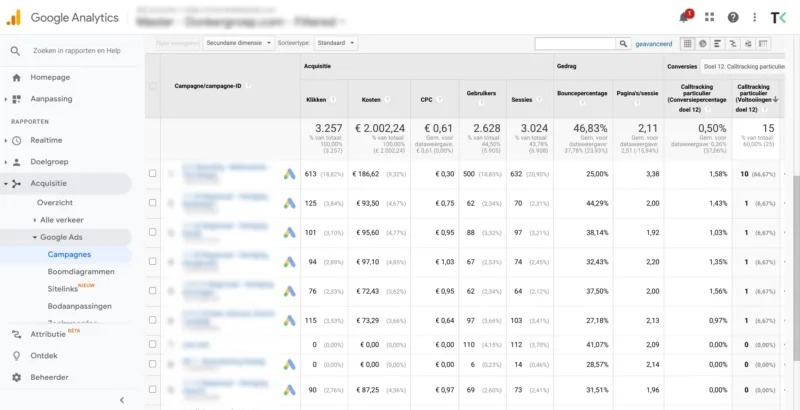Screen dimensions: 800x410
Task: Click the vertical page scrollbar
Action: click(795, 270)
